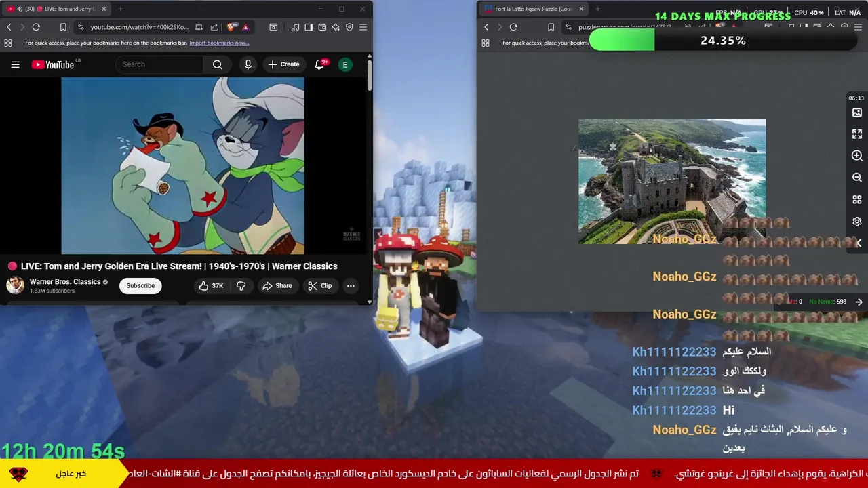Click the share icon in YouTube address bar
868x488 pixels.
point(214,27)
